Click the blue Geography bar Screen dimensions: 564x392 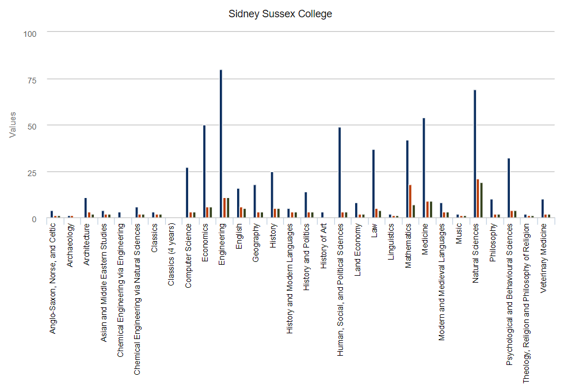(x=254, y=201)
